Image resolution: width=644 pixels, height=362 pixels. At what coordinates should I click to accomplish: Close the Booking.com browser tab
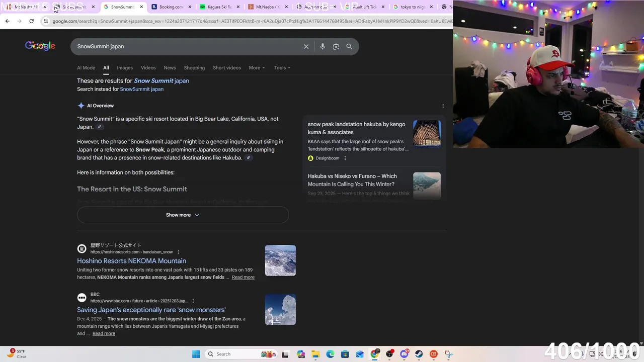click(190, 7)
